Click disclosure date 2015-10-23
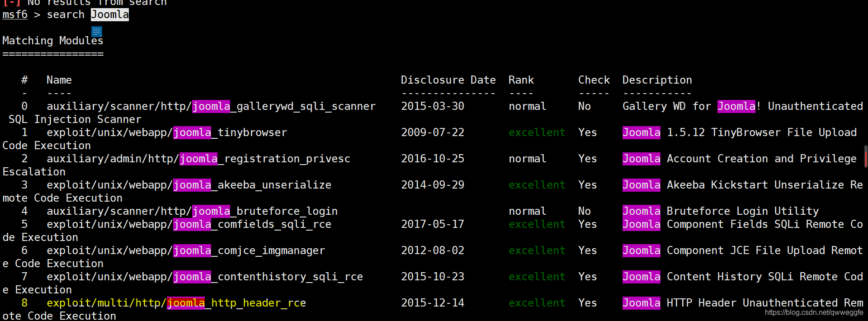The height and width of the screenshot is (321, 868). click(x=433, y=277)
